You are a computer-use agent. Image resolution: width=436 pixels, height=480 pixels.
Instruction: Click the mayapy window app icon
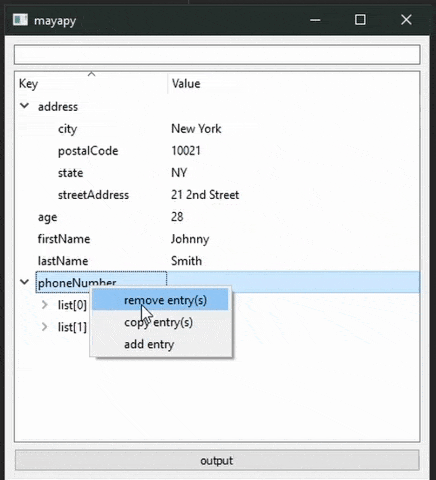point(20,20)
